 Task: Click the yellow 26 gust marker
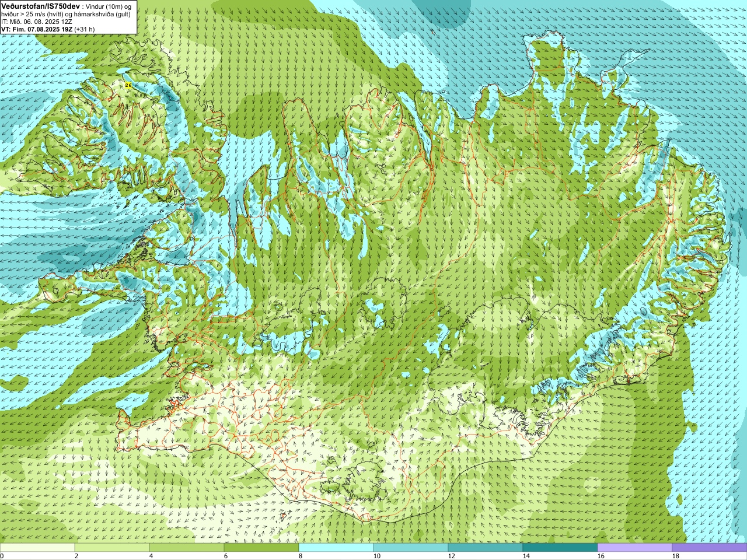click(x=128, y=85)
